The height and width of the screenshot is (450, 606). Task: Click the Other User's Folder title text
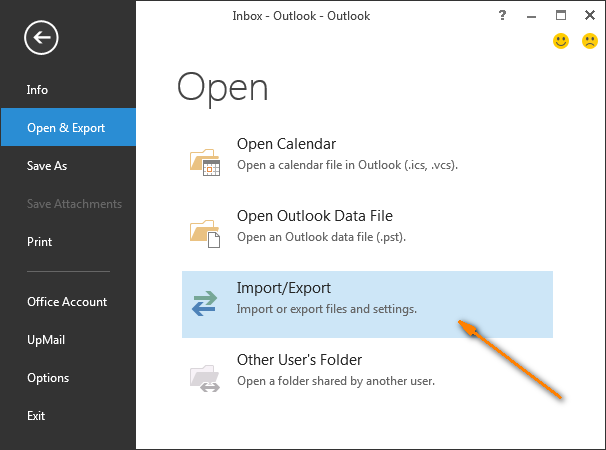(x=300, y=360)
